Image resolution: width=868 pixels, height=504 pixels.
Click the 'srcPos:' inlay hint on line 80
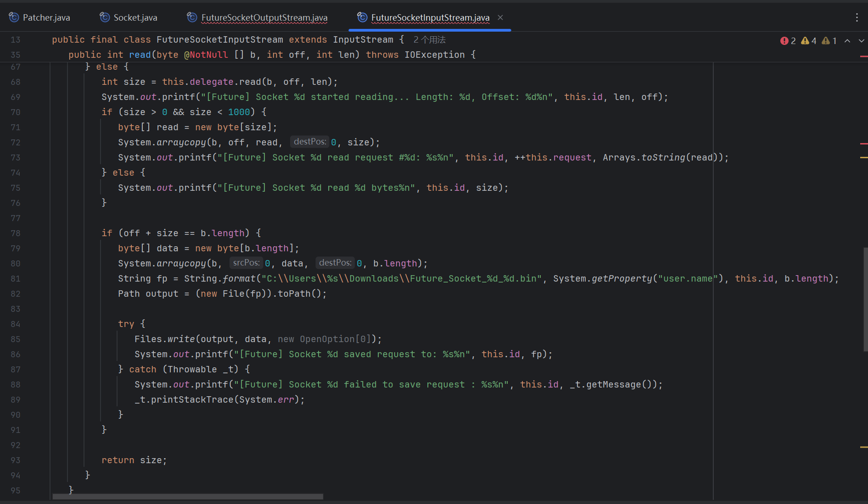tap(246, 263)
